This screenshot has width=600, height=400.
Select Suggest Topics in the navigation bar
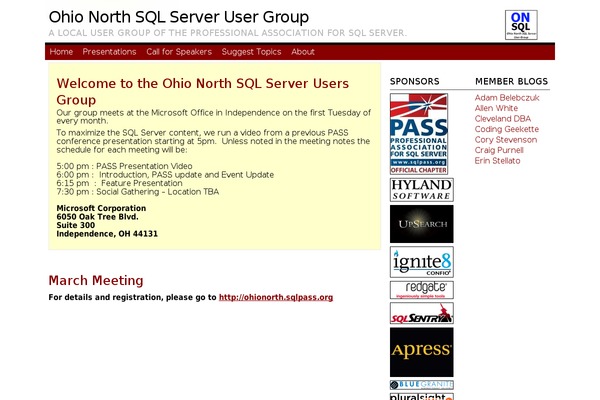coord(251,52)
